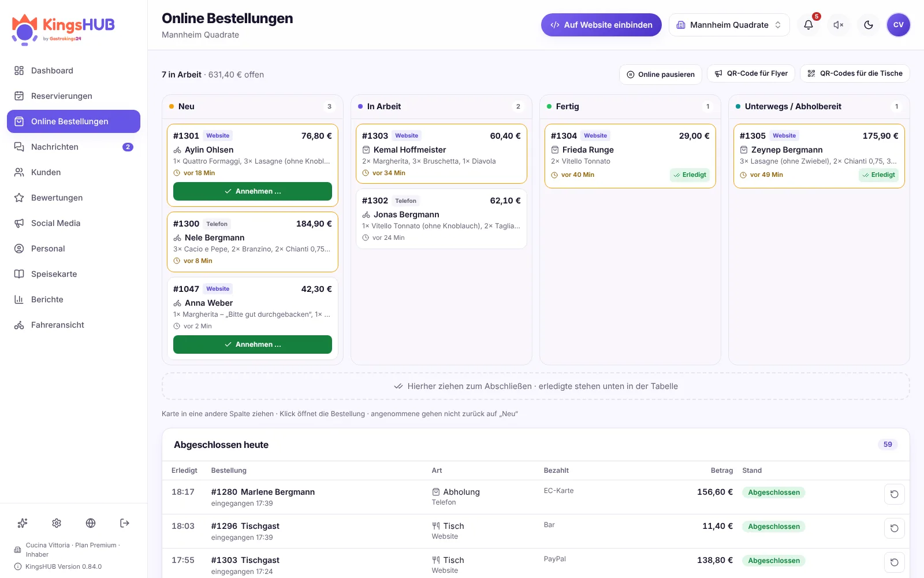This screenshot has width=924, height=578.
Task: Reopen order #1296 using the revert icon
Action: point(894,528)
